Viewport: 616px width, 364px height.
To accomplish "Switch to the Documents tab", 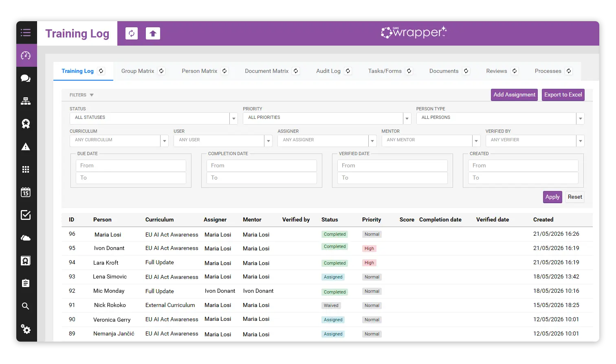I will 444,71.
